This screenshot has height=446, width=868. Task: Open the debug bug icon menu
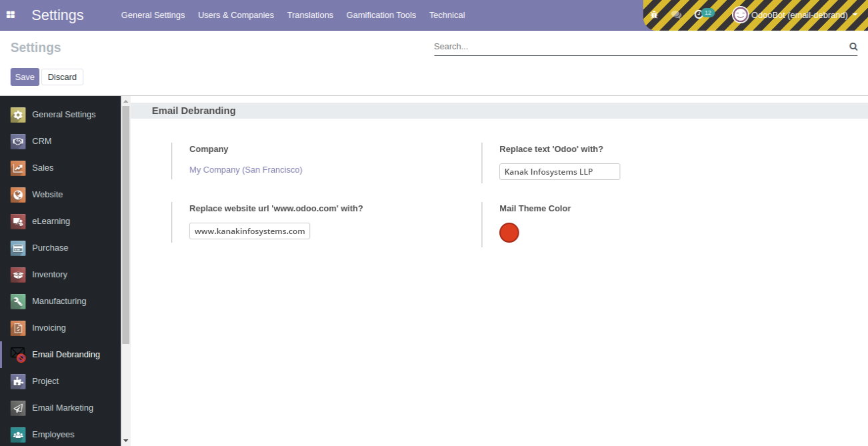(654, 15)
